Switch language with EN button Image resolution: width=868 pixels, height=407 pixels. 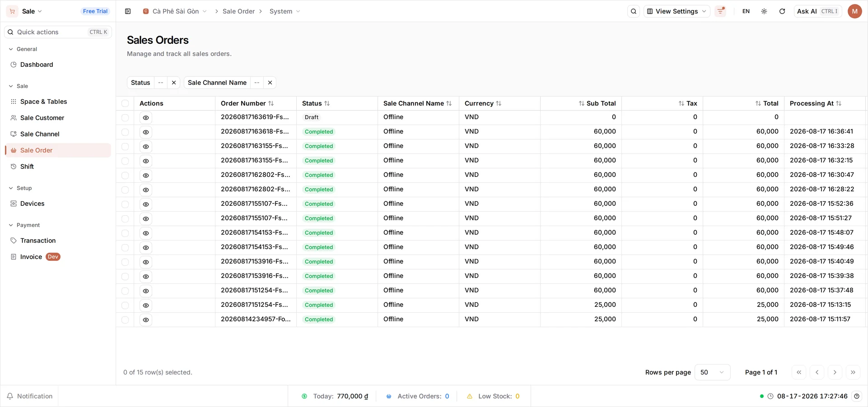(x=746, y=11)
